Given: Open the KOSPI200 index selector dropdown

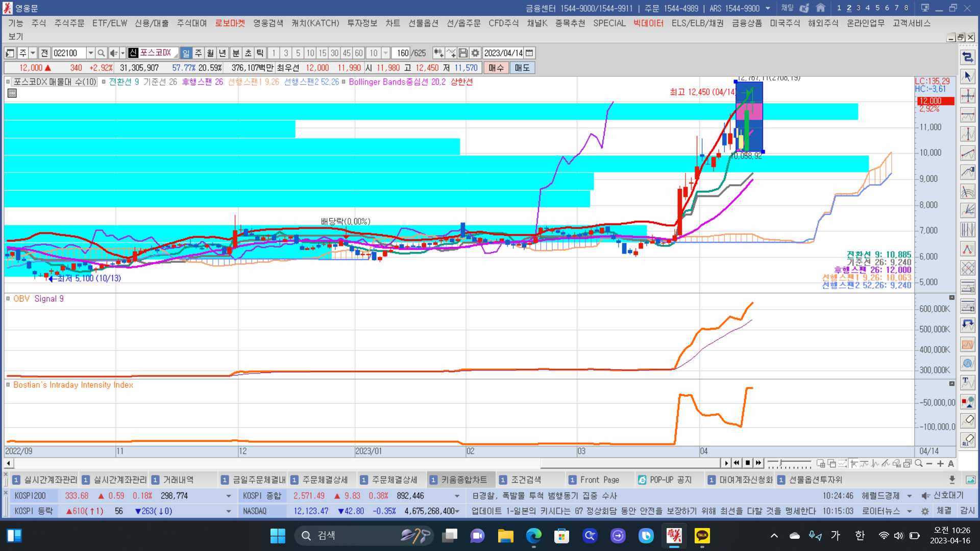Looking at the screenshot, I should click(x=228, y=496).
